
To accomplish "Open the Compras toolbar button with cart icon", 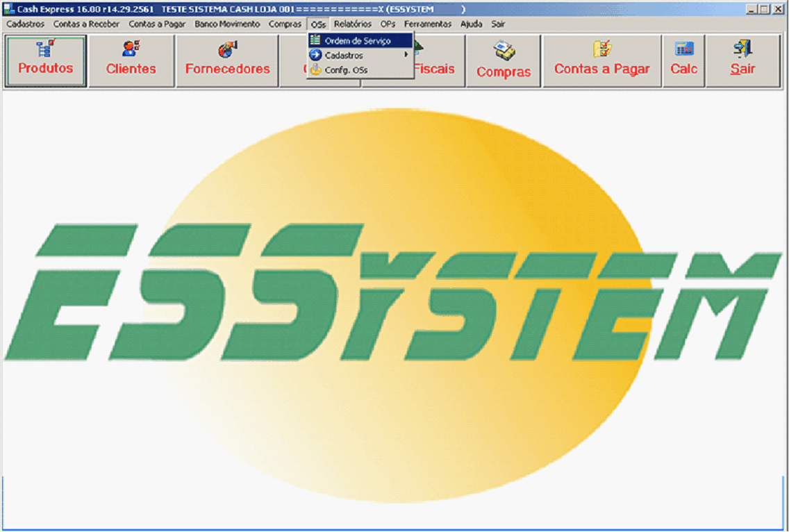I will [x=504, y=61].
